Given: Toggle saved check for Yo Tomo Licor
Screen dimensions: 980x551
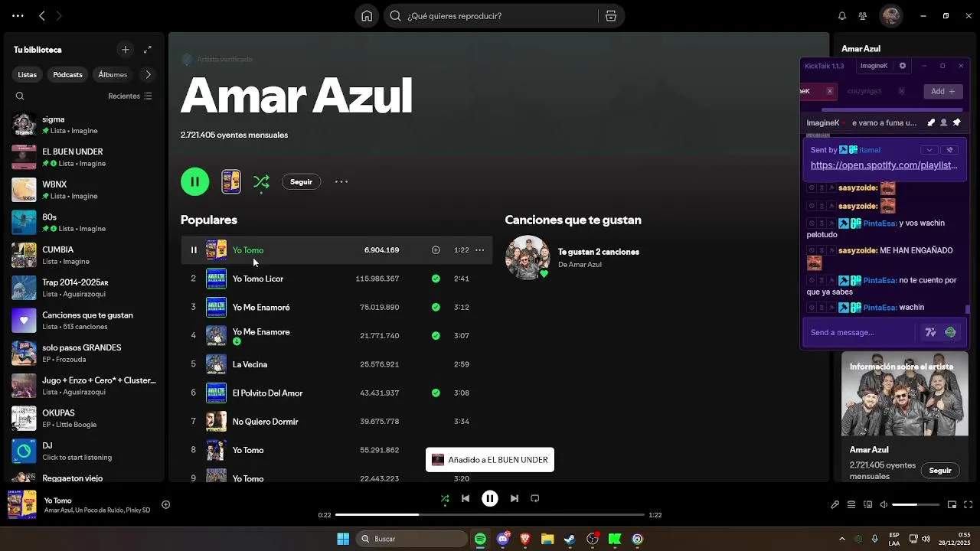Looking at the screenshot, I should pyautogui.click(x=436, y=279).
